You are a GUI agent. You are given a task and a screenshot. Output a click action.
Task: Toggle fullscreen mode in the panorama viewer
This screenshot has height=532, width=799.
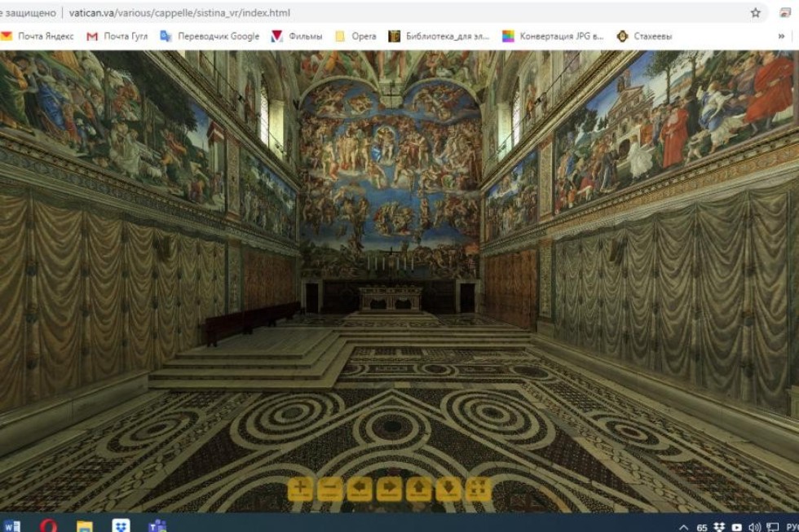point(478,488)
